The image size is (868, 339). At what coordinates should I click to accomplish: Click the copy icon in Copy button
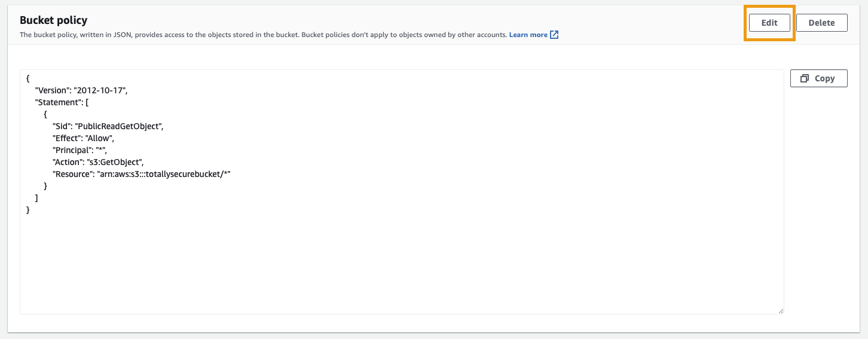pyautogui.click(x=805, y=78)
